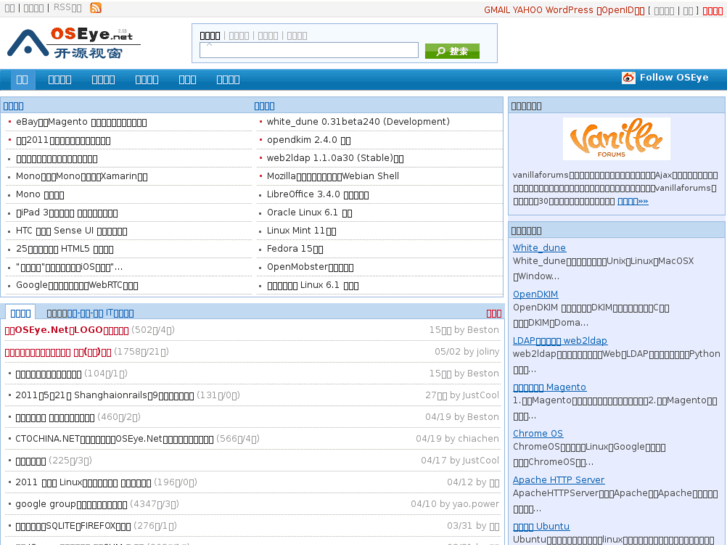Screen dimensions: 727x545
Task: Open the OSEye.net logo homepage link
Action: (x=73, y=43)
